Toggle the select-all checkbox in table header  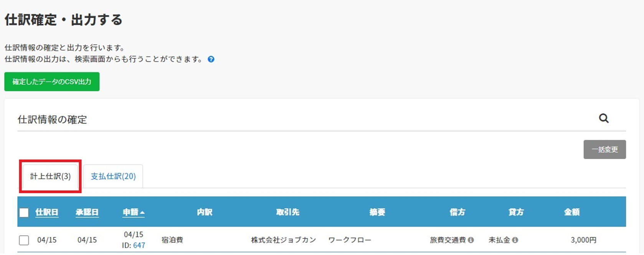coord(24,212)
